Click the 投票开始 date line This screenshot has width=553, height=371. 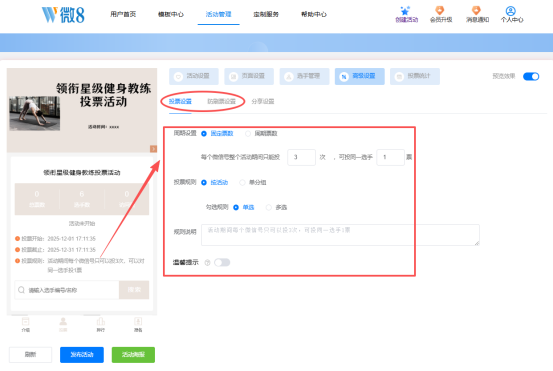click(55, 239)
